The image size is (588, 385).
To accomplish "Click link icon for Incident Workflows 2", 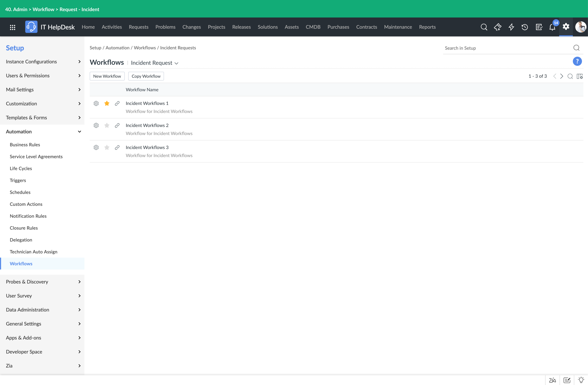I will coord(117,125).
